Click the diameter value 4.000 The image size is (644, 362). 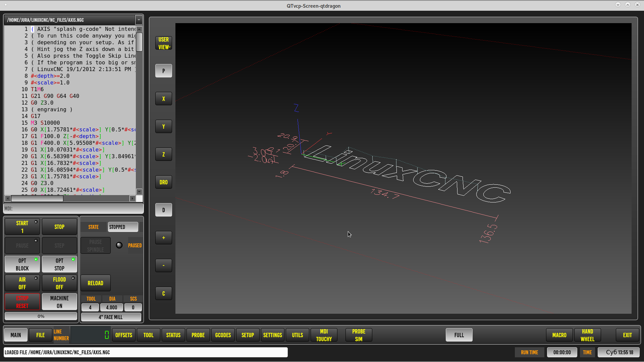pos(111,307)
